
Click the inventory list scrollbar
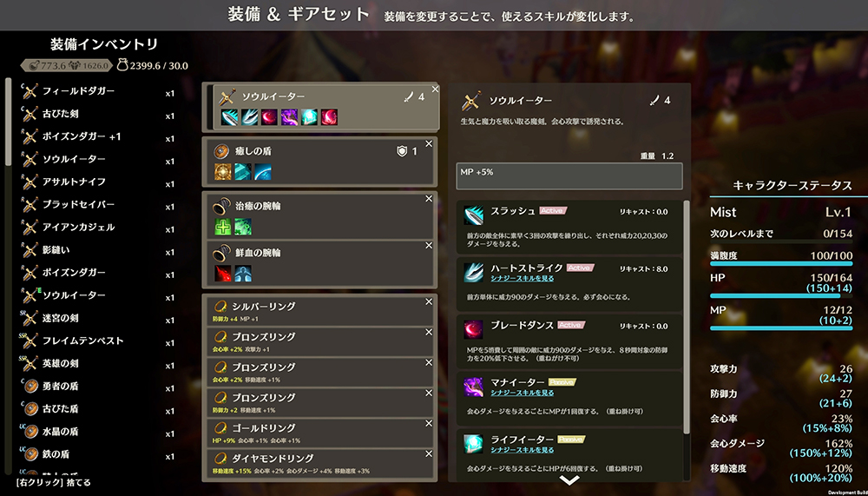point(9,122)
